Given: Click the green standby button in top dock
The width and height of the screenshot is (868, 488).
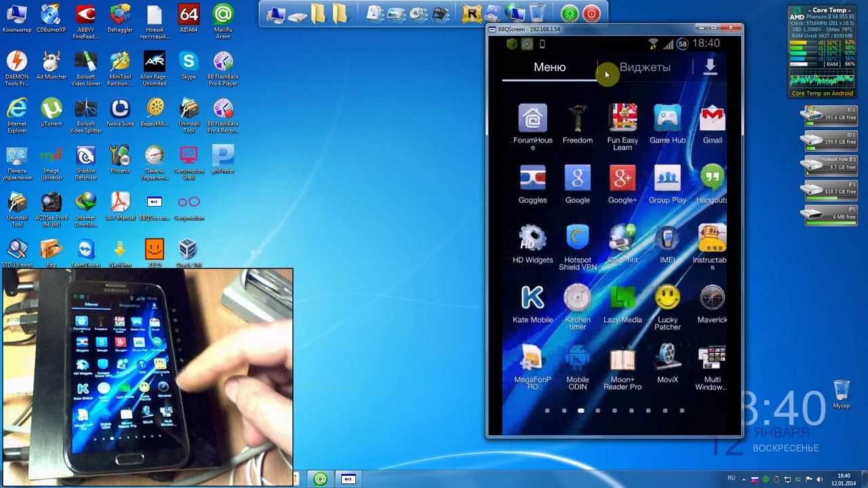Looking at the screenshot, I should point(570,13).
